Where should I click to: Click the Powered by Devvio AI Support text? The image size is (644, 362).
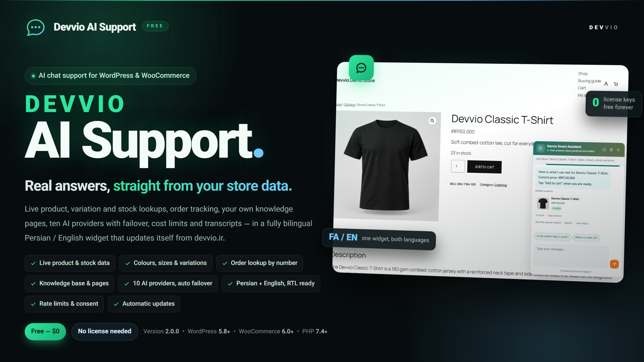[576, 271]
